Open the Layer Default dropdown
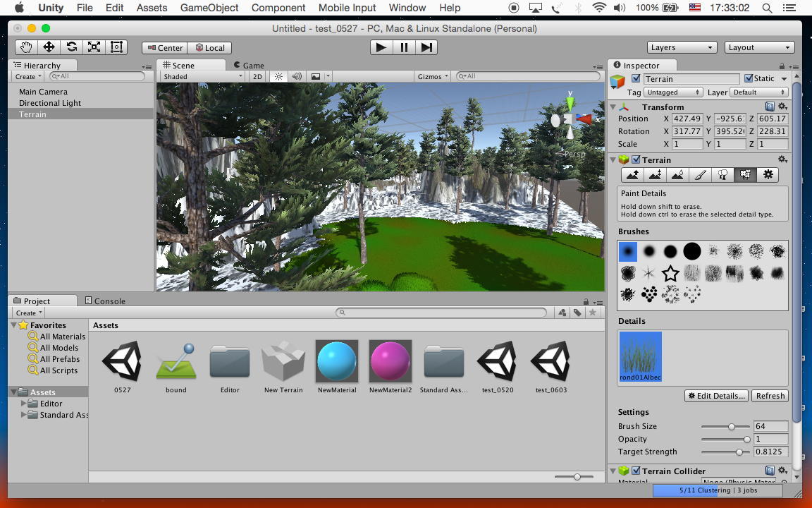 (759, 92)
